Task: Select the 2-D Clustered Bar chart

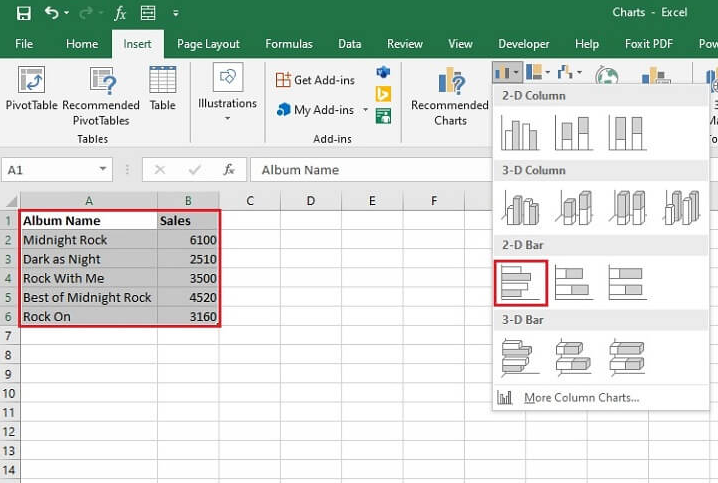Action: point(520,283)
